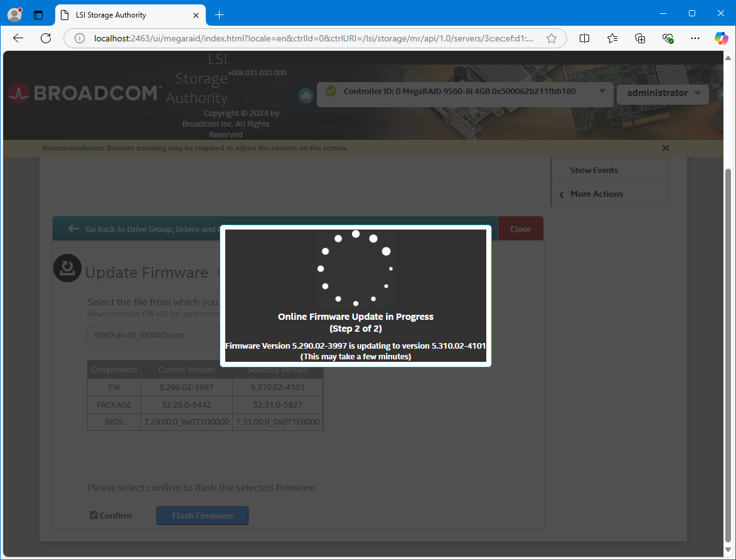Click the firmware file name field
Screen dimensions: 736x560
(154, 335)
